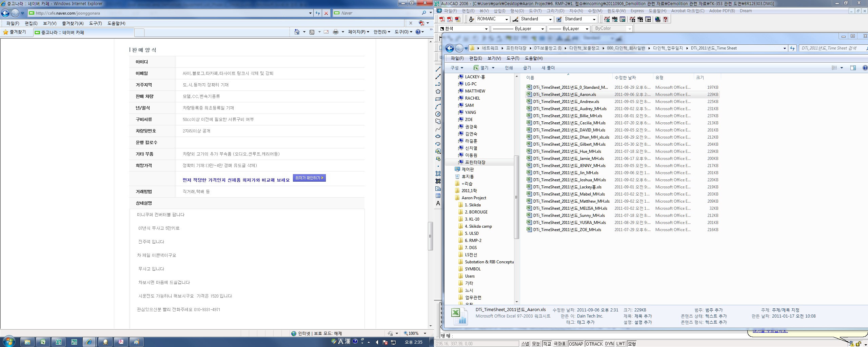
Task: Open ByColor plot style dropdown
Action: 630,29
